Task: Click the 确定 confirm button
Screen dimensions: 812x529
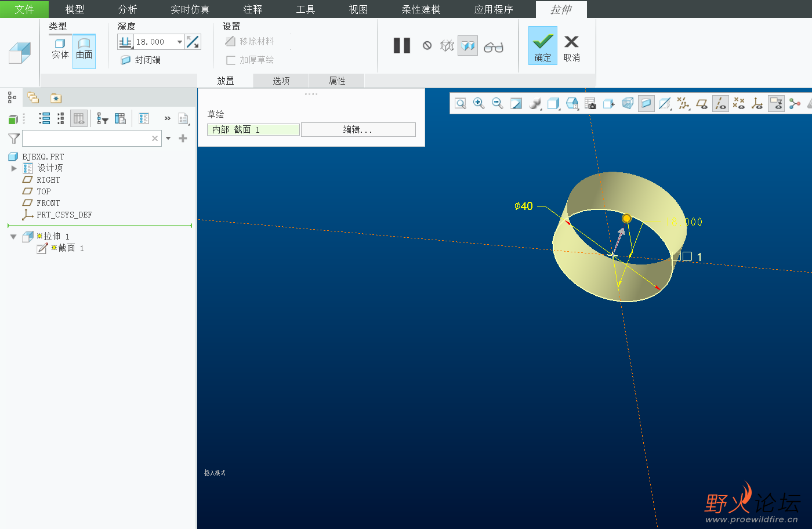Action: coord(542,46)
